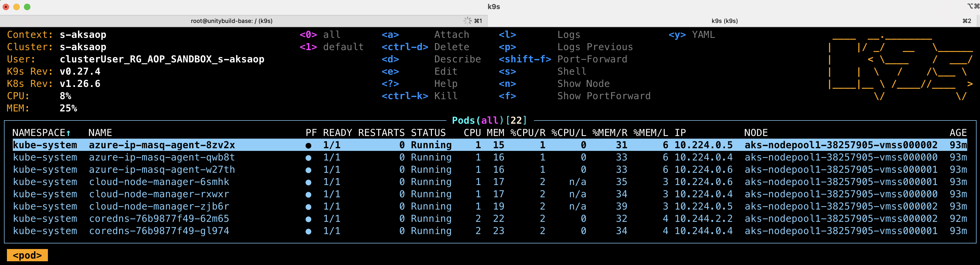Screen dimensions: 980x265
Task: Click the READY column header
Action: (x=337, y=133)
